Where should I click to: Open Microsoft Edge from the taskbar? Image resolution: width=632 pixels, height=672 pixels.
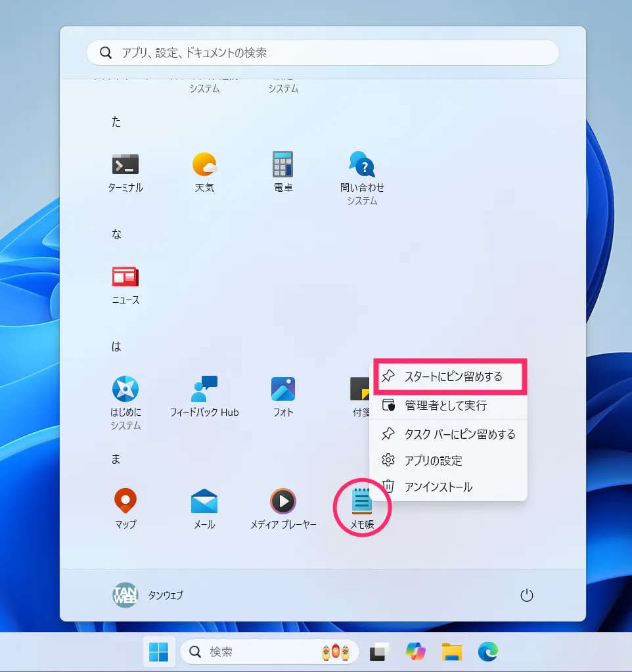[x=488, y=652]
